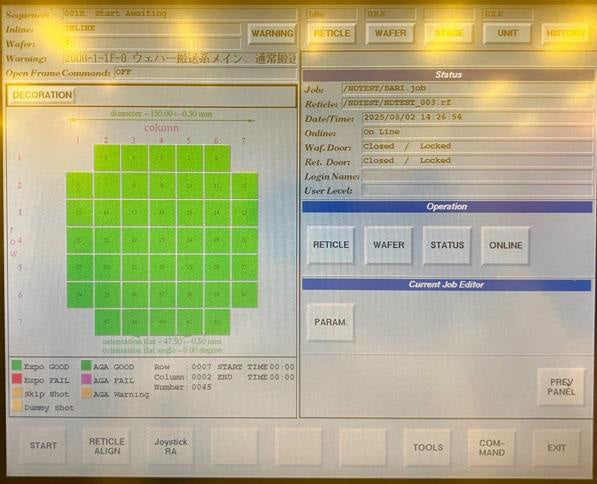597x484 pixels.
Task: Select wafer map shot at row 4, column 4
Action: click(162, 240)
